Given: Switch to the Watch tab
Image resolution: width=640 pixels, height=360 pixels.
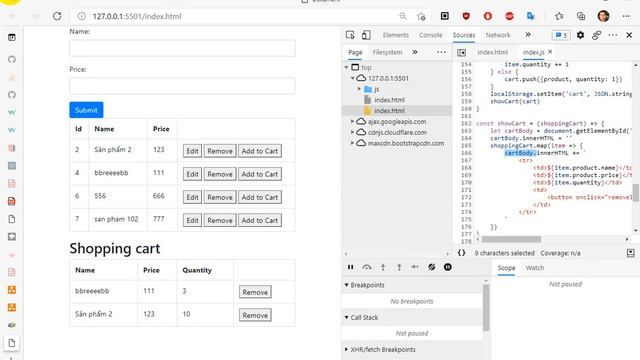Looking at the screenshot, I should pyautogui.click(x=535, y=268).
